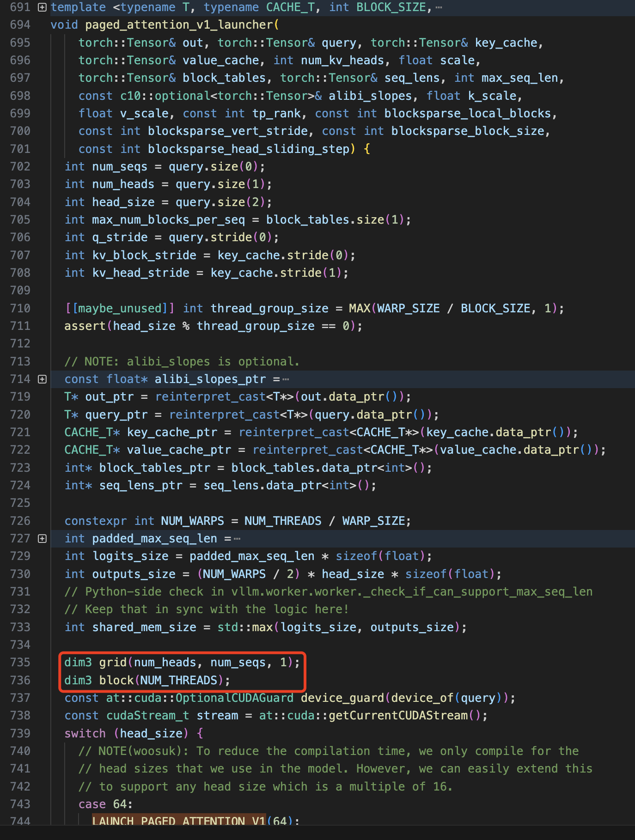Click query_ptr on line 720
The image size is (635, 840).
tap(116, 414)
